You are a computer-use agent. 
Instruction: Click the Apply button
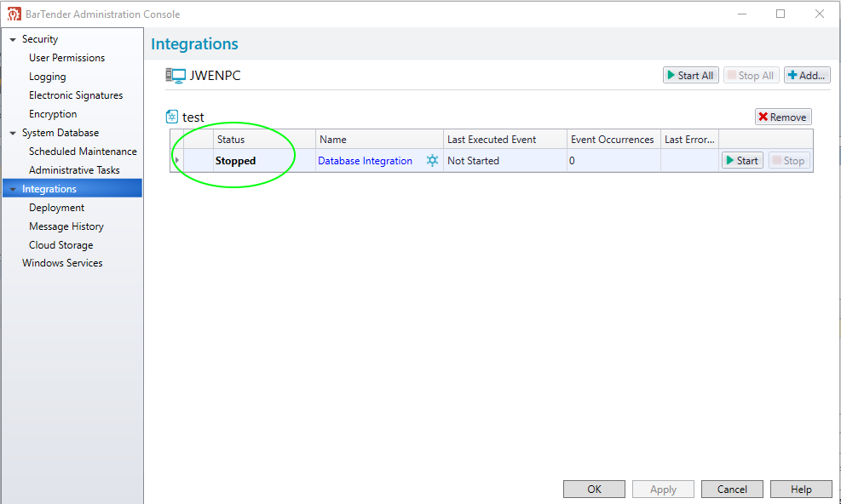pos(664,490)
